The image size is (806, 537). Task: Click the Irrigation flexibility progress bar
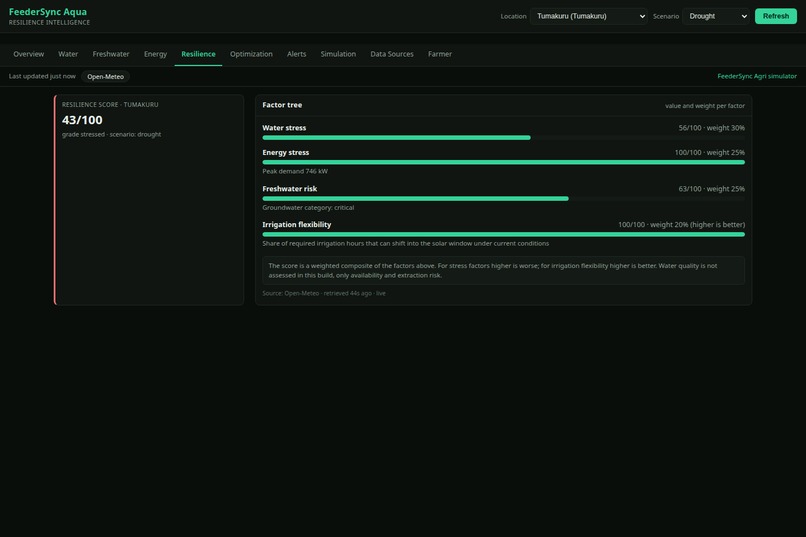503,234
